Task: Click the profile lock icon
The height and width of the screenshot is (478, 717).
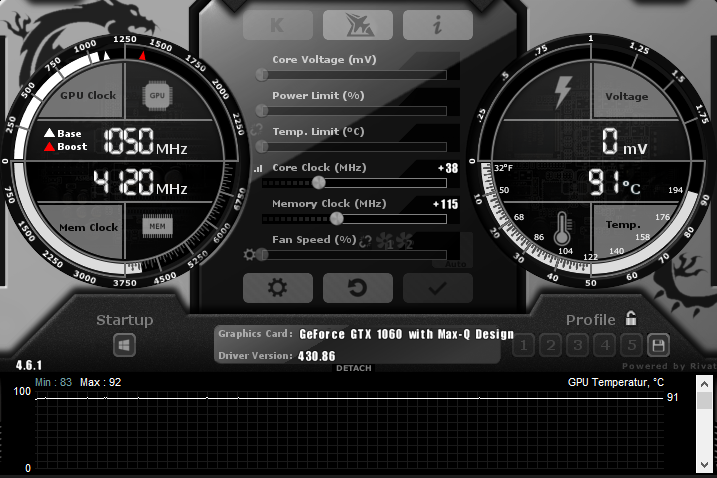Action: [631, 318]
